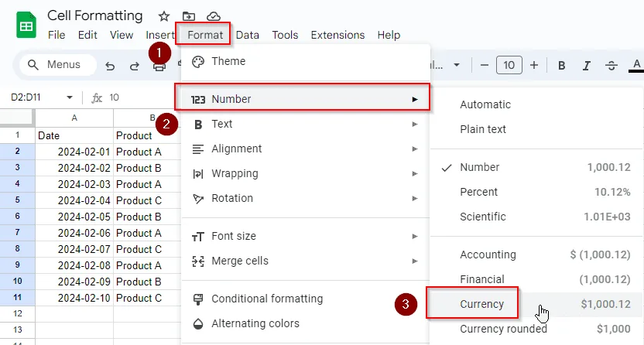644x345 pixels.
Task: Select Automatic number format
Action: [x=536, y=104]
